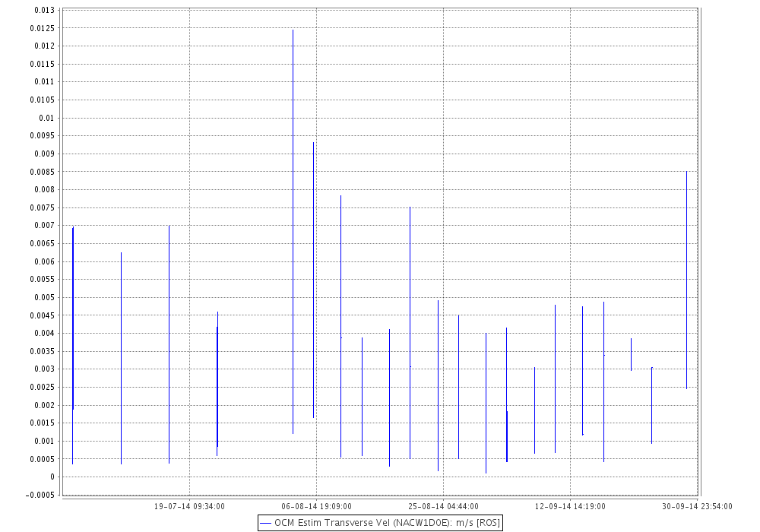Click y-axis label 0.0045
Image resolution: width=760 pixels, height=532 pixels.
click(x=42, y=315)
